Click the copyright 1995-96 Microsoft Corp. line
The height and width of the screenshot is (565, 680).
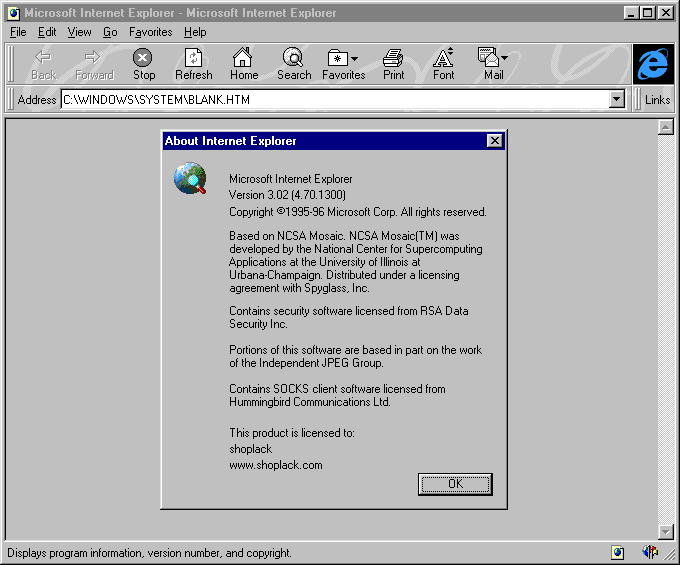(358, 212)
